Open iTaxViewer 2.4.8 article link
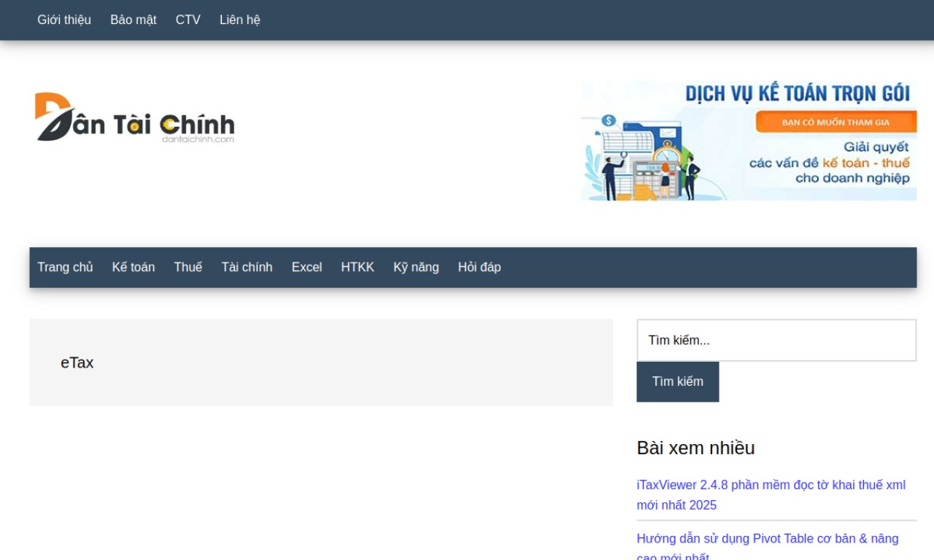The image size is (934, 560). tap(771, 495)
